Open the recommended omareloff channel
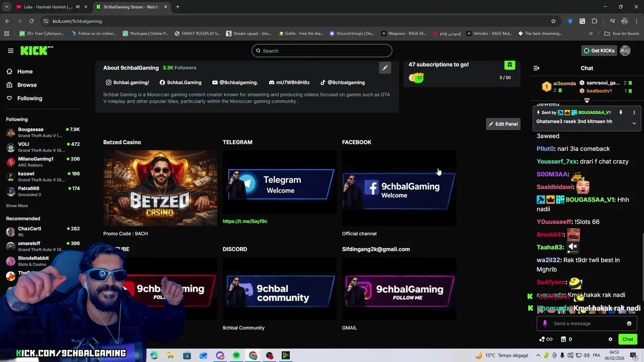This screenshot has width=644, height=362. 43,246
